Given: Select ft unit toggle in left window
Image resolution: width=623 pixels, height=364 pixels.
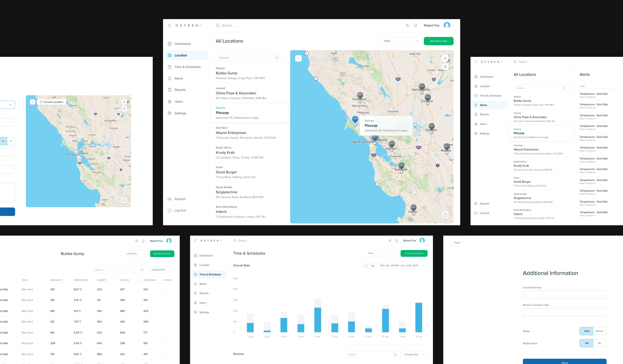Looking at the screenshot, I should (11, 141).
